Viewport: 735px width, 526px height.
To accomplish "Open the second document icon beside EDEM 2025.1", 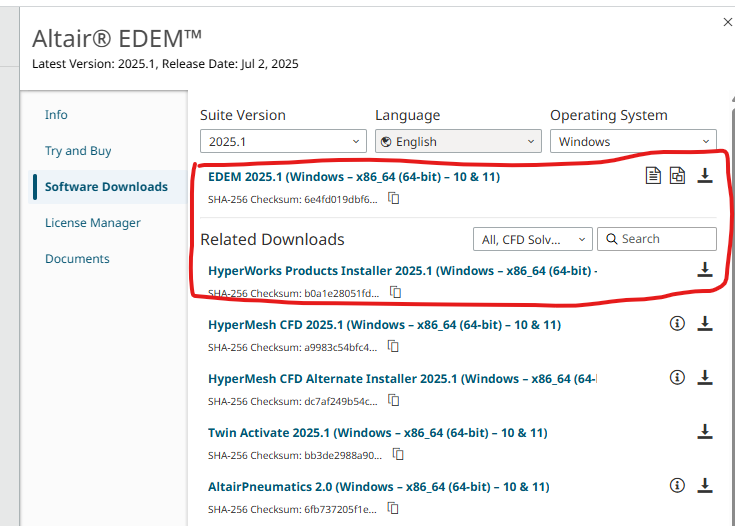I will click(x=677, y=175).
